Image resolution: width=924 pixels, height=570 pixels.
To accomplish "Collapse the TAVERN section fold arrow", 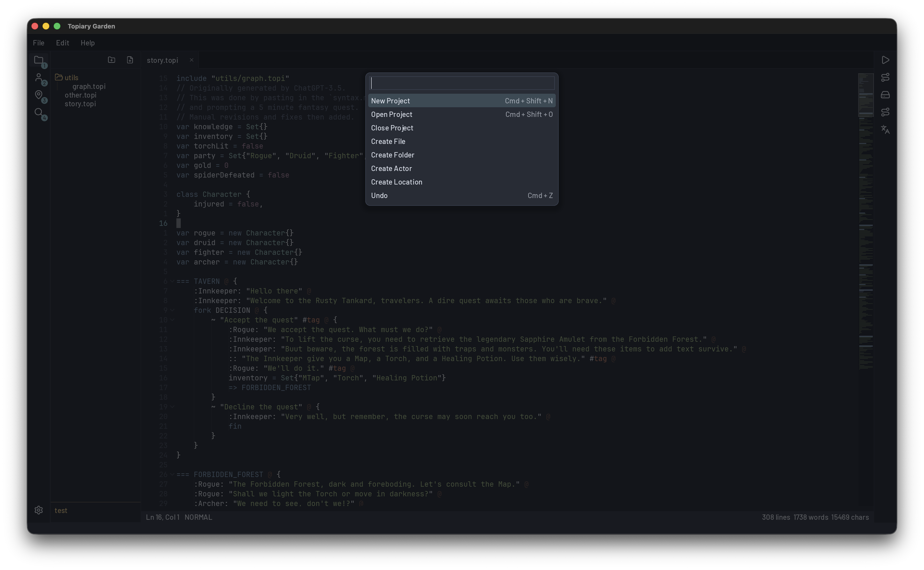I will (173, 281).
